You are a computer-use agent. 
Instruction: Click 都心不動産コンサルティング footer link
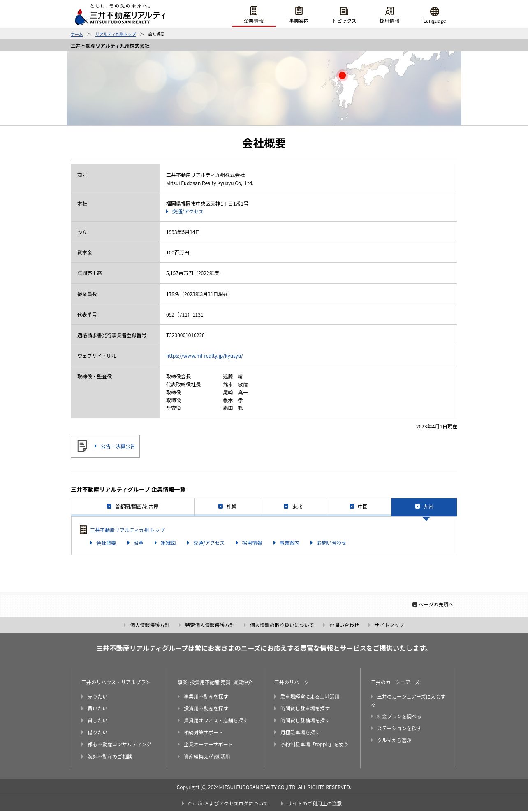click(119, 744)
